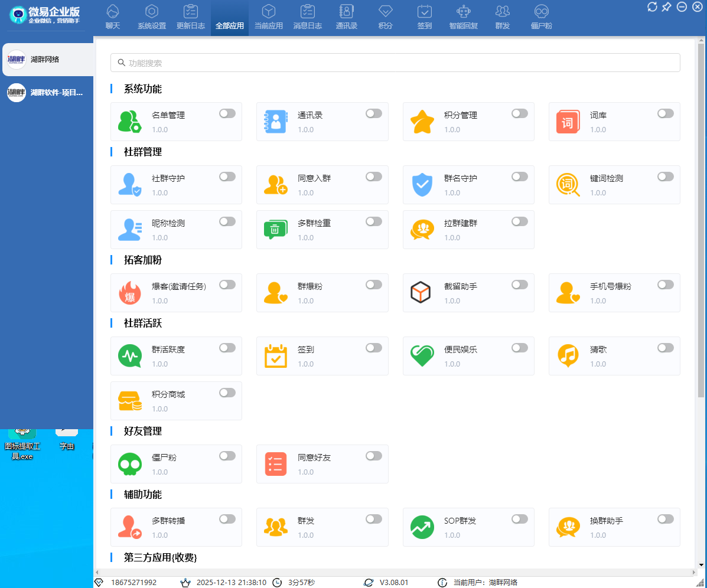Switch to the 当前应用 tab
707x588 pixels.
(268, 17)
